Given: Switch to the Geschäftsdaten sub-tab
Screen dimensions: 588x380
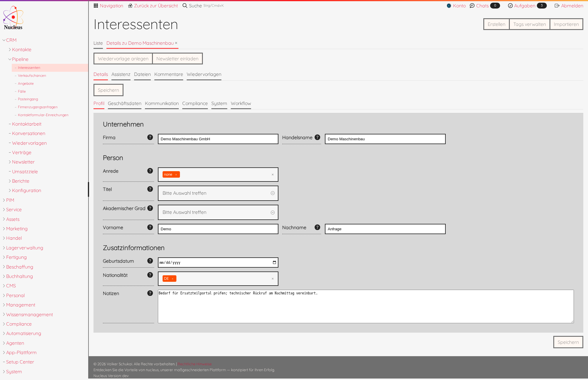Looking at the screenshot, I should (125, 104).
